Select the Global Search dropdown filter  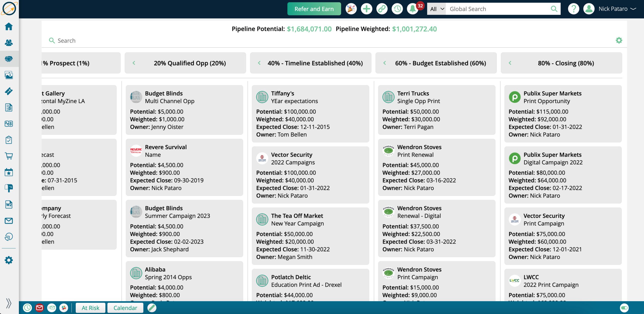436,9
